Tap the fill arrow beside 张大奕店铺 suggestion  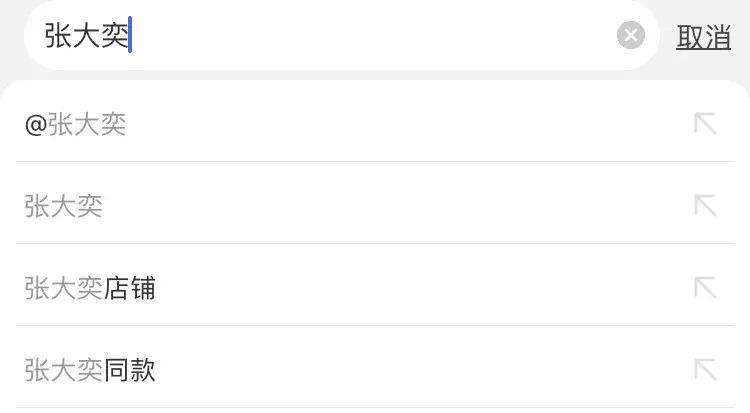(705, 288)
